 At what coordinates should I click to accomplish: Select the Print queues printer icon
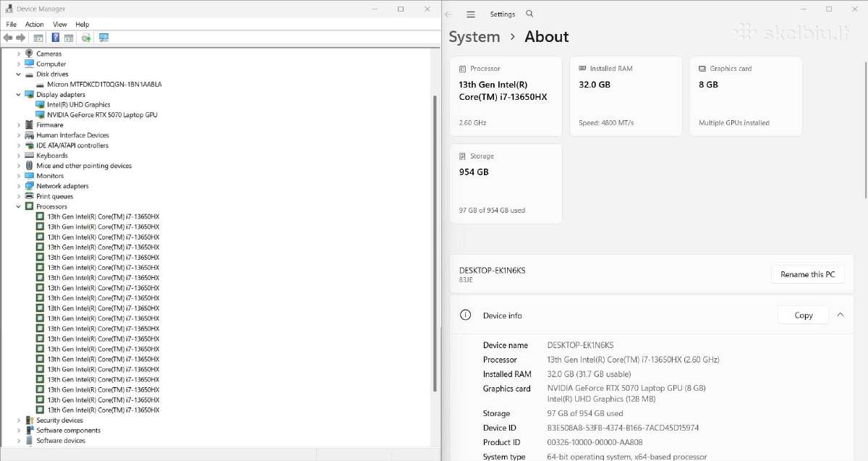coord(30,196)
